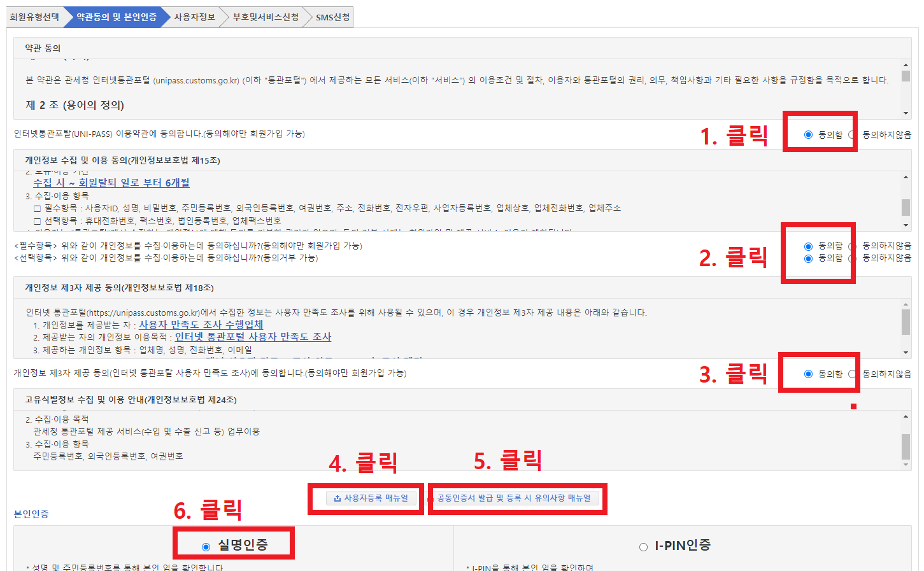Click scrollbar thumb in 개인정보 제3자 제공 동의 box
Image resolution: width=924 pixels, height=571 pixels.
point(906,322)
